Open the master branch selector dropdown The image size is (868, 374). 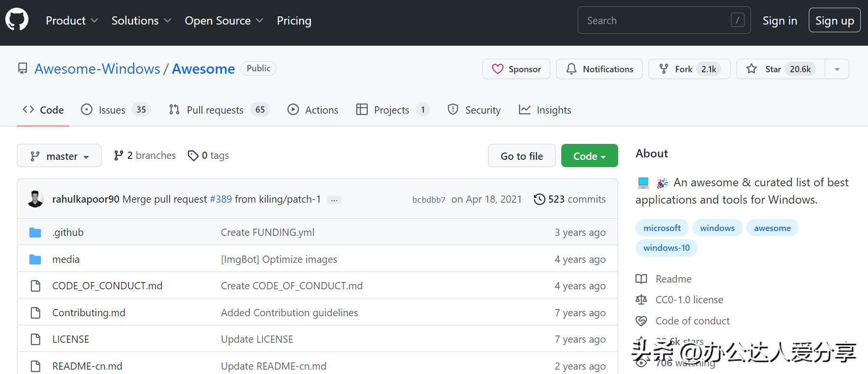(59, 155)
